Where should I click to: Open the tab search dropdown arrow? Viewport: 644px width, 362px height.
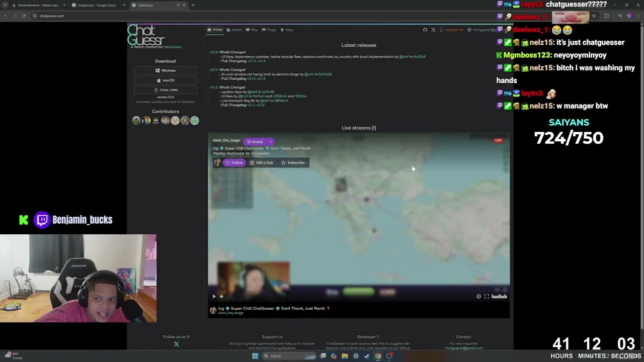[x=6, y=5]
